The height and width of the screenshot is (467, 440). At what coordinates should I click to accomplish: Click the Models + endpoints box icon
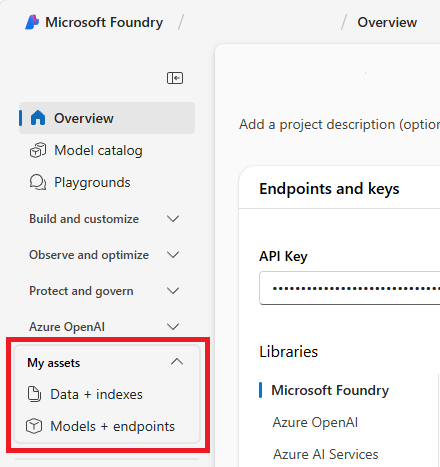click(x=34, y=426)
